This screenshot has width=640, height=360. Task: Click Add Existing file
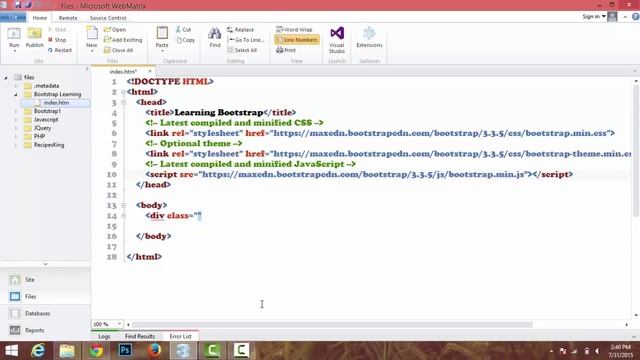tap(123, 40)
